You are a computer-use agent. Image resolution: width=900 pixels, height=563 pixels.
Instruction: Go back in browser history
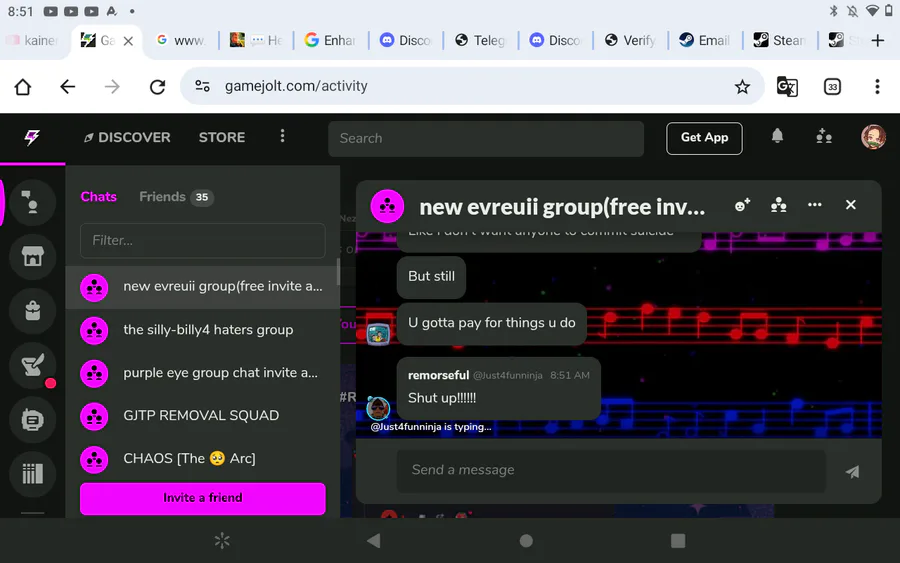[67, 87]
